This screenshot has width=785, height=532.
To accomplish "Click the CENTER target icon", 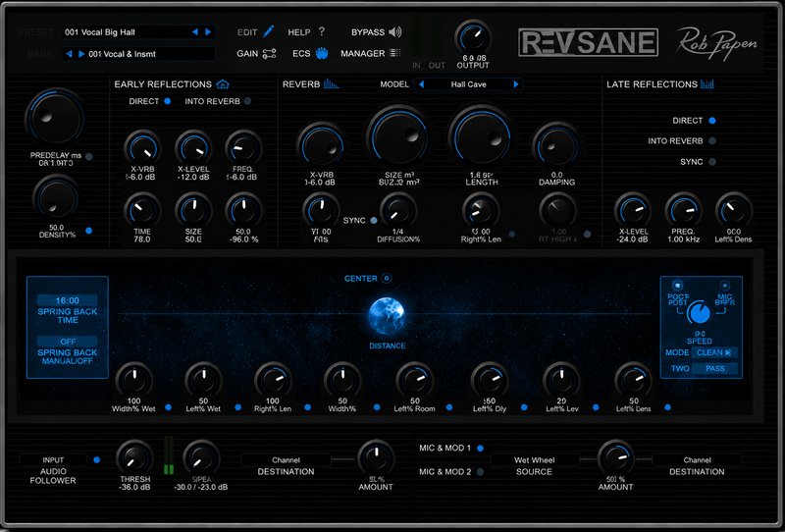I will click(x=387, y=278).
